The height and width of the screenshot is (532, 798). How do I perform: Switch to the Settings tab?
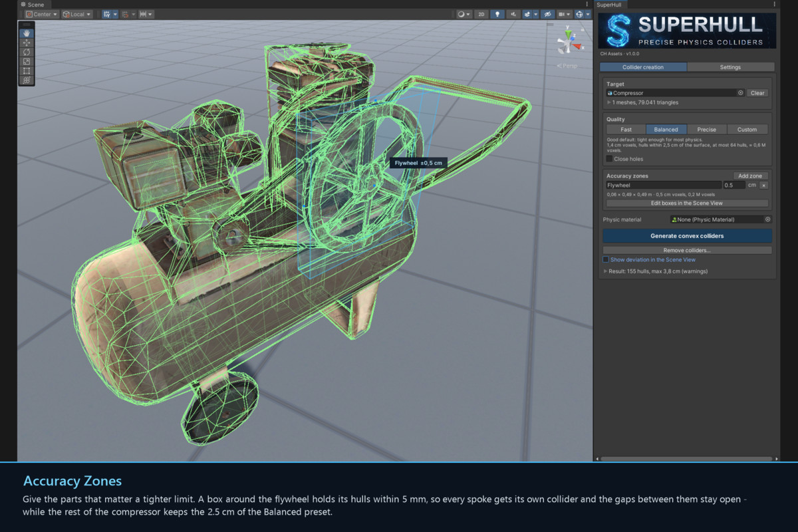pos(730,67)
